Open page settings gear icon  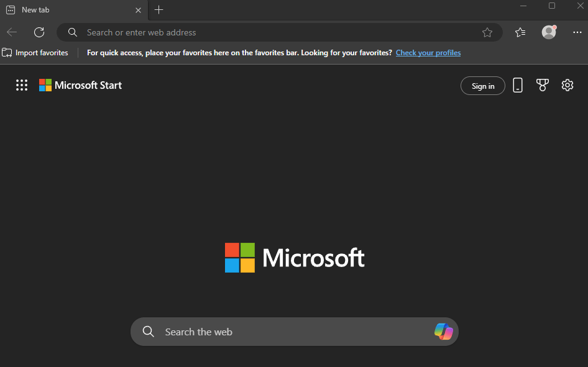pos(567,85)
